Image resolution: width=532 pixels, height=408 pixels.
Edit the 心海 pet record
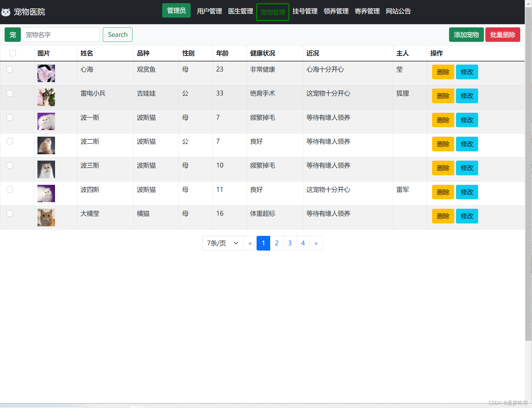coord(467,72)
